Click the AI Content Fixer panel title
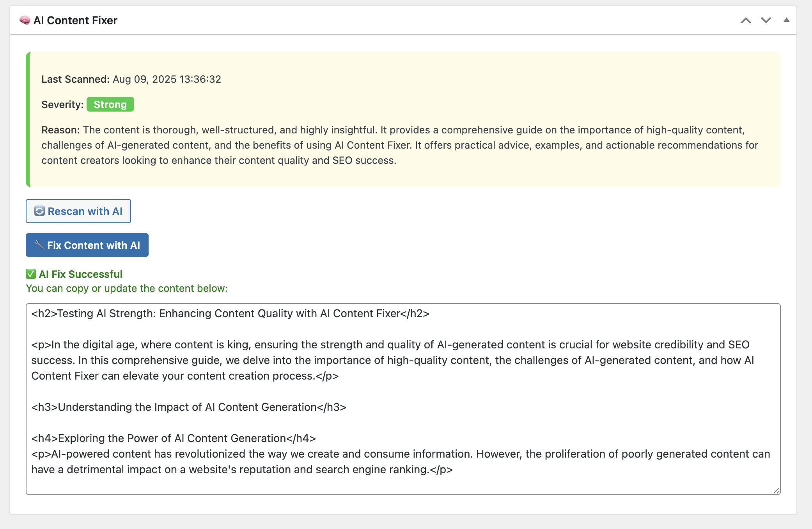Screen dimensions: 812x529 (75, 20)
